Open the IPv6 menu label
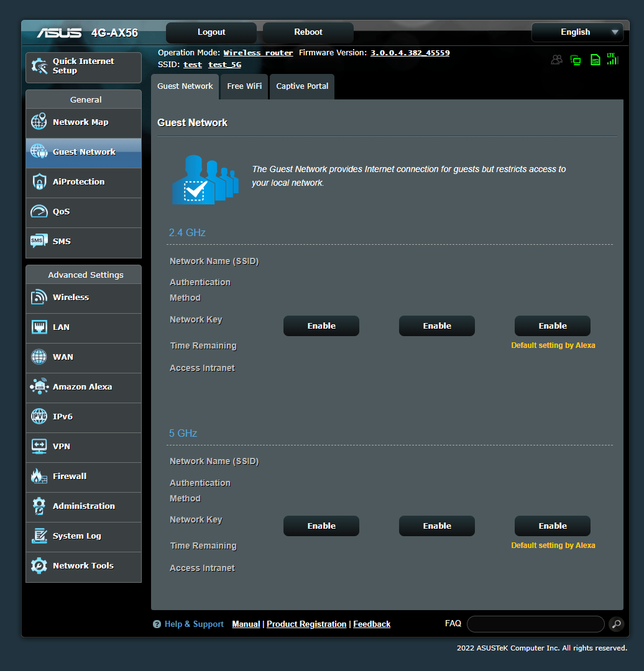Screen dimensions: 644x671 pos(63,416)
